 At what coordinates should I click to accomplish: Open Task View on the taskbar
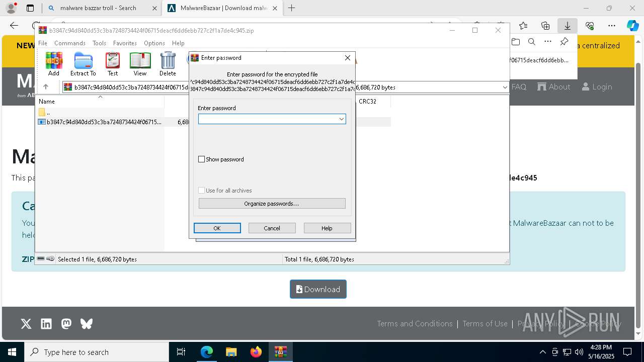coord(181,352)
